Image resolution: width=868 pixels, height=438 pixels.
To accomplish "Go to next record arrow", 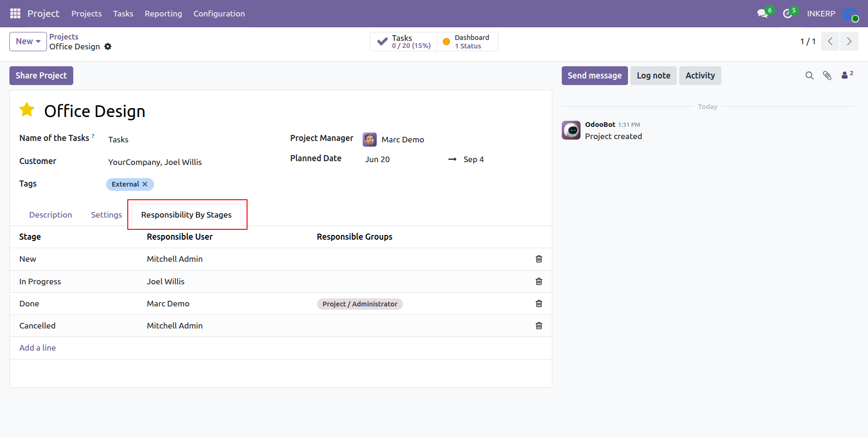I will click(x=849, y=41).
